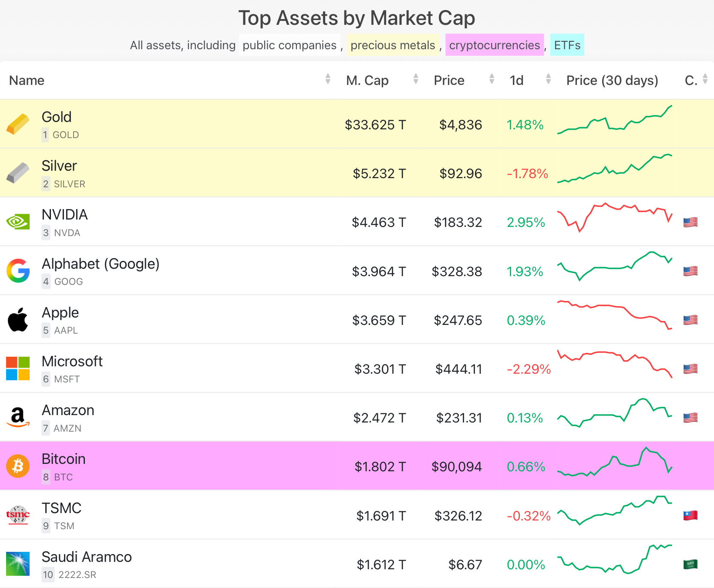
Task: Click the Microsoft logo icon
Action: [x=18, y=368]
